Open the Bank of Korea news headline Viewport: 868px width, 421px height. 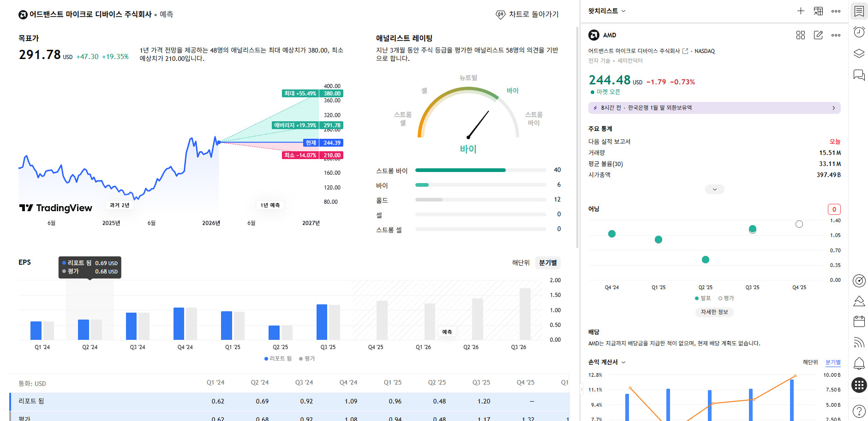(x=660, y=108)
